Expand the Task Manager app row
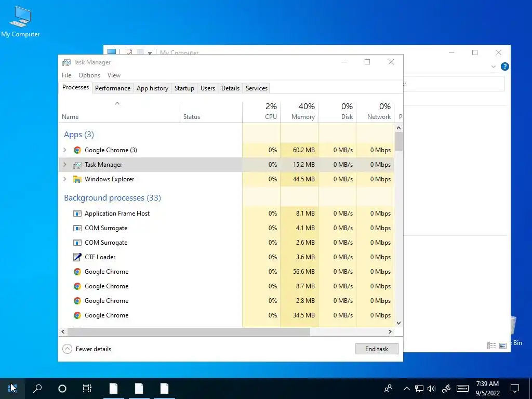The height and width of the screenshot is (399, 532). click(65, 165)
